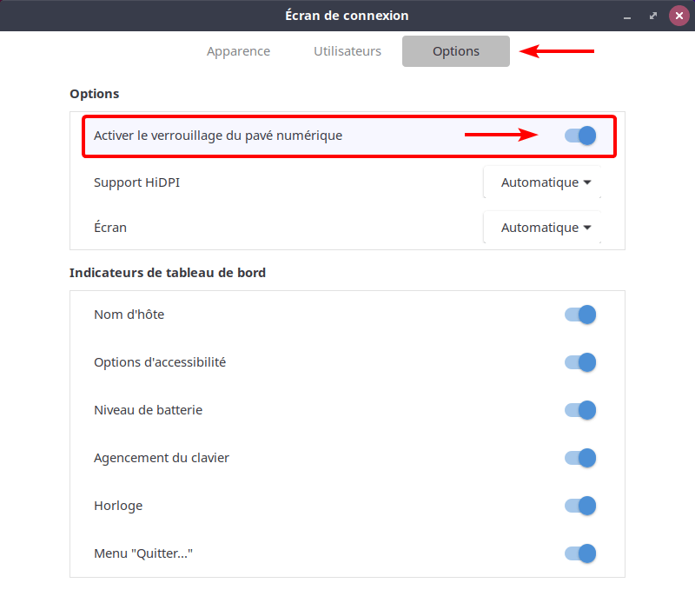695x616 pixels.
Task: Click the "Support HiDPI" label
Action: tap(136, 182)
